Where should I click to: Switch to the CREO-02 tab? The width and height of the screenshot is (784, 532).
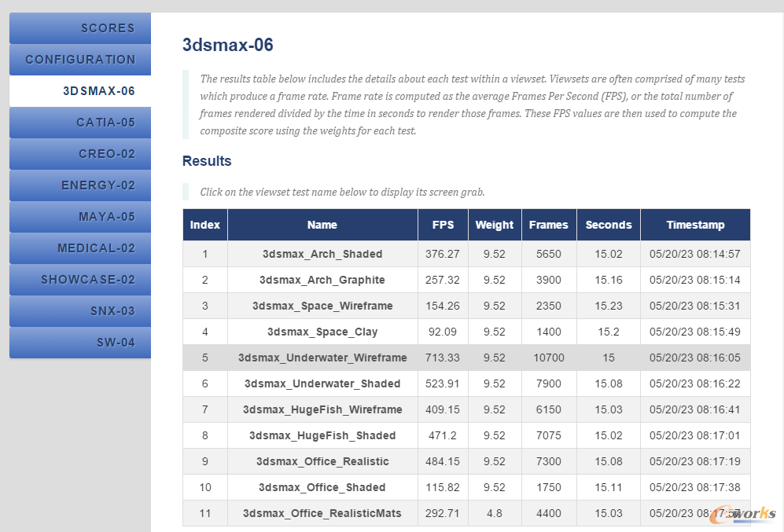(x=80, y=154)
